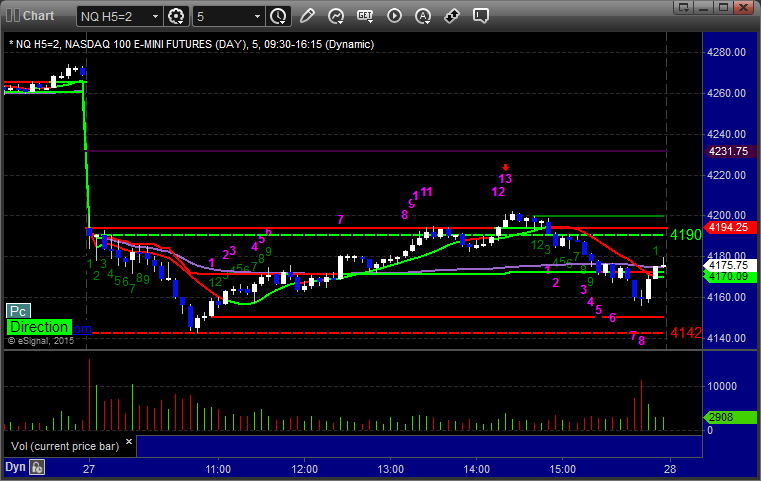
Task: Click the date 27 on time axis
Action: pos(89,469)
